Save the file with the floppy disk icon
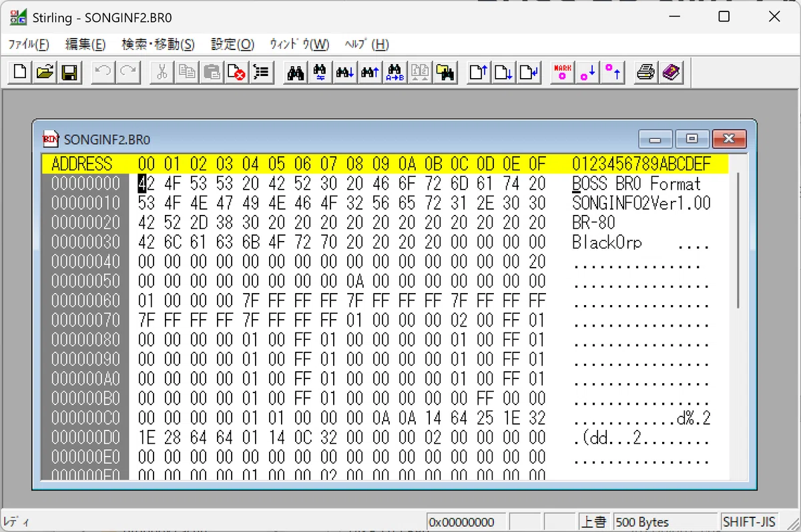Image resolution: width=801 pixels, height=532 pixels. click(69, 72)
